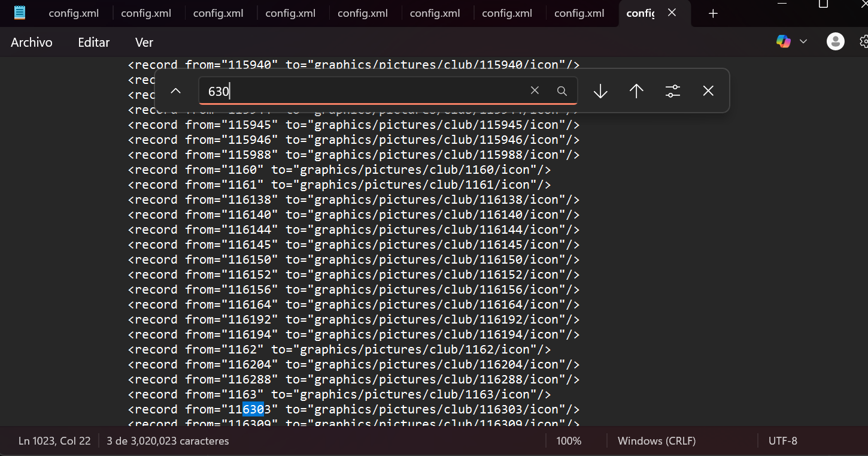Image resolution: width=868 pixels, height=456 pixels.
Task: Click the record line from="116145"
Action: [354, 244]
